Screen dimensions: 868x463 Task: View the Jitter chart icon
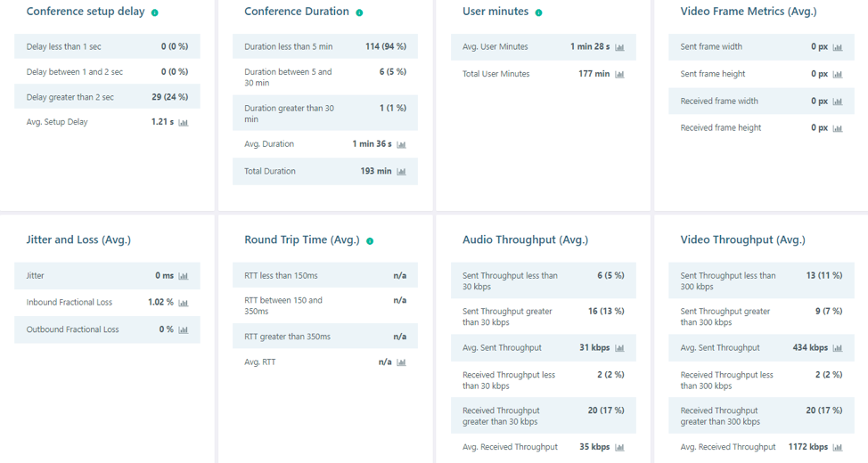tap(184, 276)
